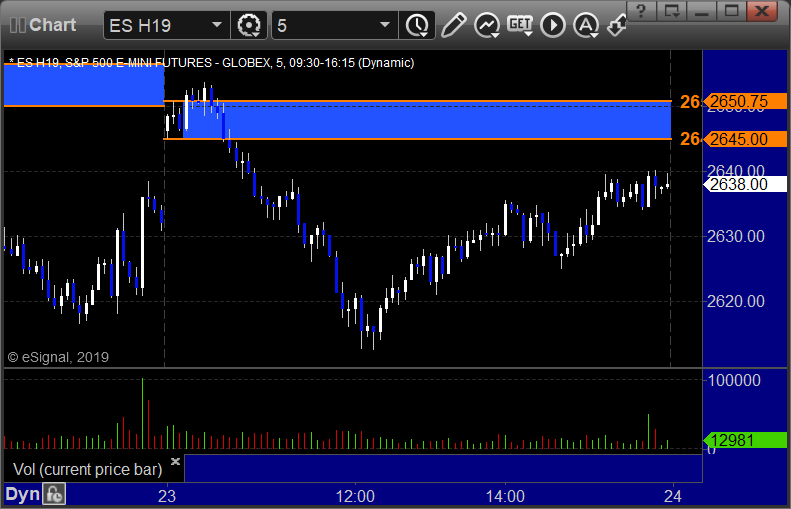The height and width of the screenshot is (509, 791).
Task: Click the bar replay play icon
Action: 553,25
